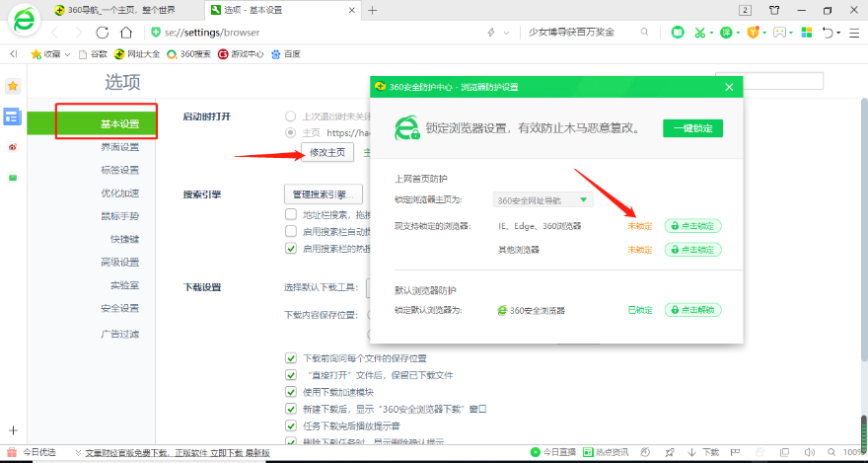Click the download arrow icon in status bar
This screenshot has height=463, width=868.
tap(691, 452)
